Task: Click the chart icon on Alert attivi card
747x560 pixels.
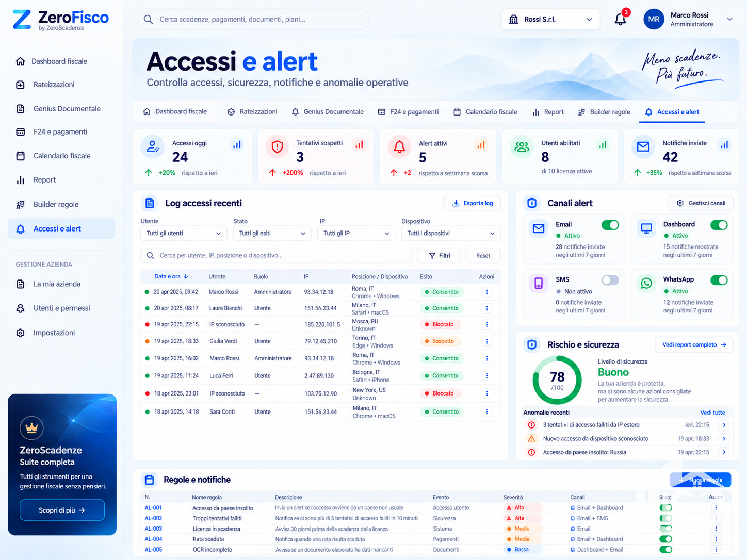Action: [481, 145]
